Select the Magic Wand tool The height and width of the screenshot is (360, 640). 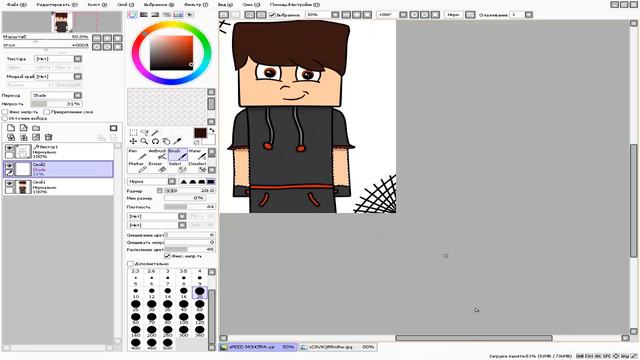[x=155, y=133]
